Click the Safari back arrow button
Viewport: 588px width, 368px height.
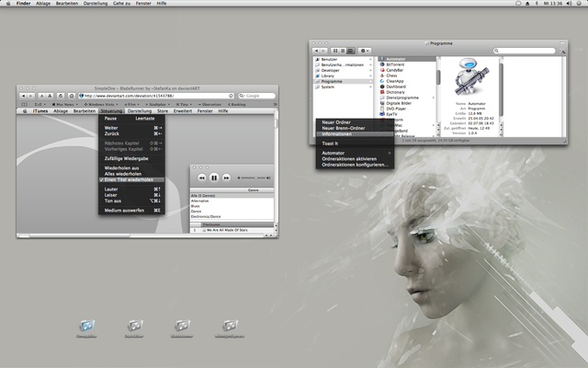(23, 96)
